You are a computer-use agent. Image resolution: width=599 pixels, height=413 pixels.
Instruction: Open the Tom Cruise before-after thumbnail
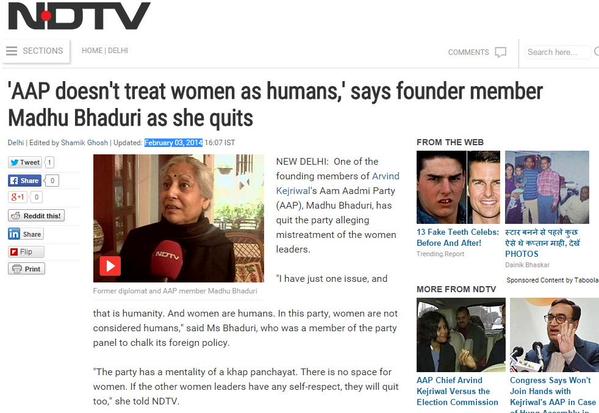coord(458,187)
